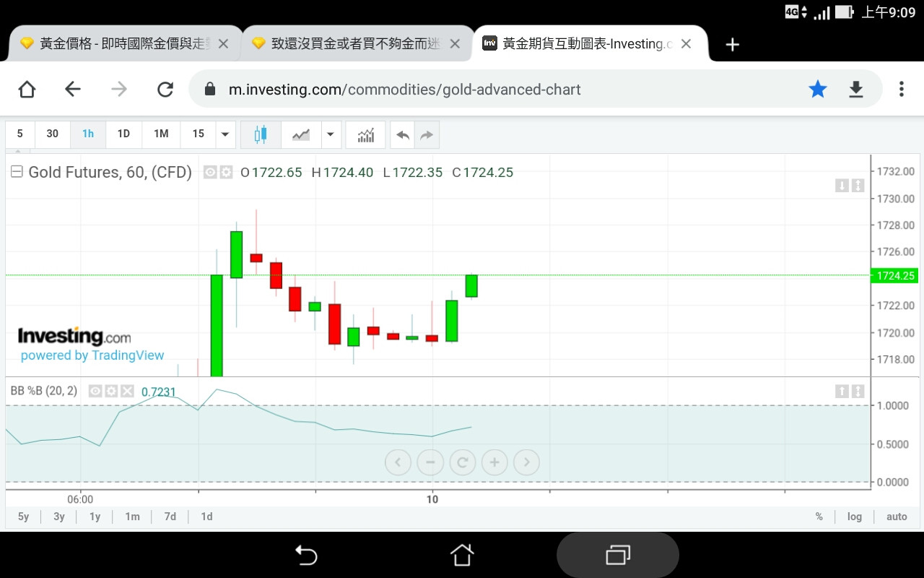Toggle the auto price scale
Image resolution: width=924 pixels, height=578 pixels.
(x=897, y=517)
